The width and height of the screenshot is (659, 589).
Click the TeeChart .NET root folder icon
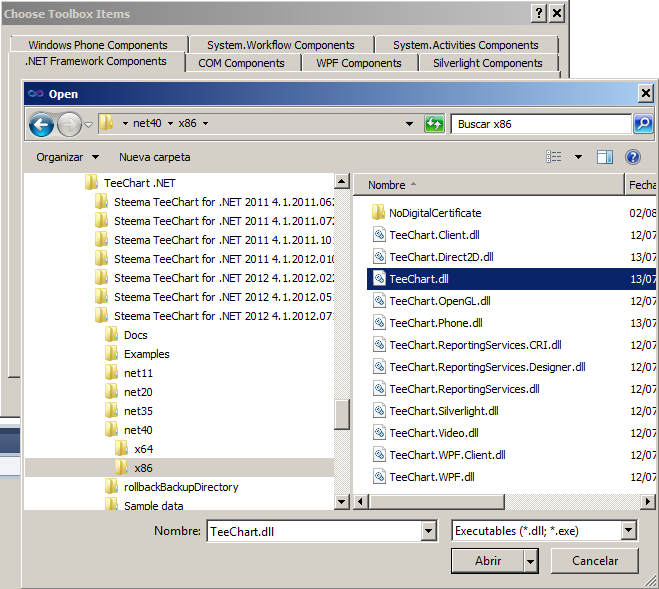[x=91, y=182]
